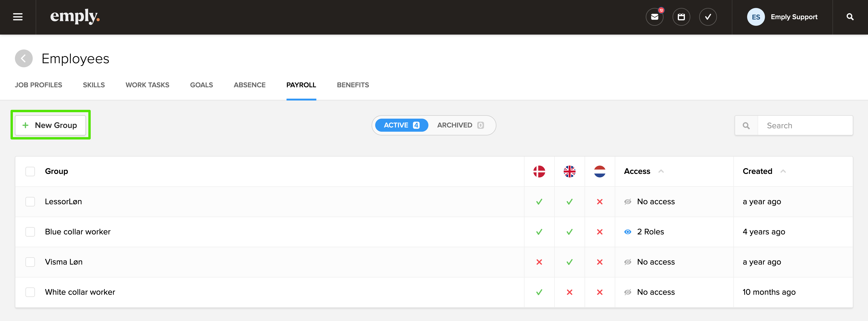Tick the select-all Group header checkbox

30,172
